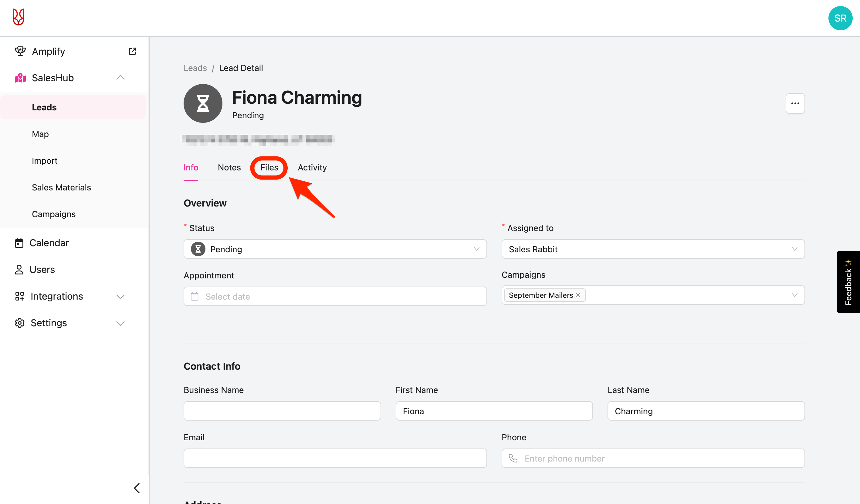The image size is (860, 504).
Task: Go to Leads breadcrumb link
Action: [195, 68]
